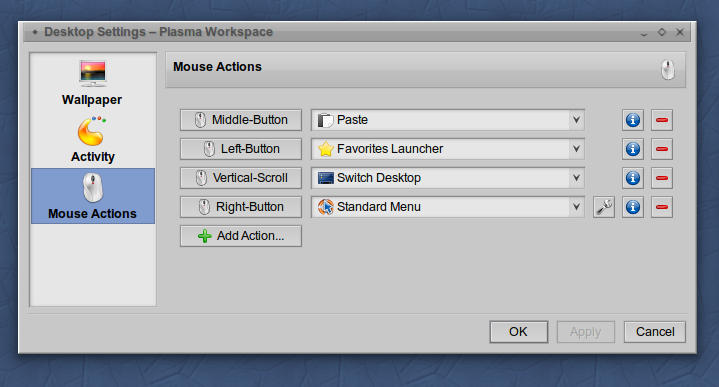
Task: Remove the Middle-Button Paste action
Action: (x=662, y=120)
